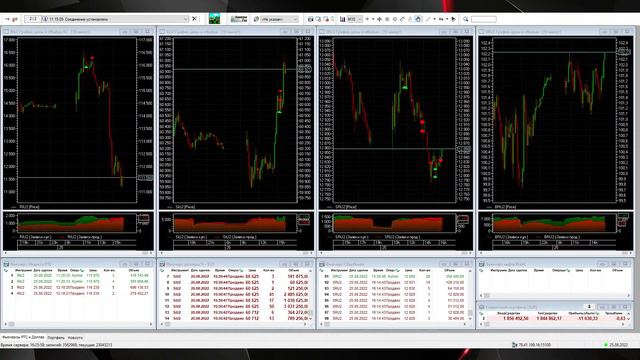
Task: Open the connection status message dropdown
Action: [186, 19]
